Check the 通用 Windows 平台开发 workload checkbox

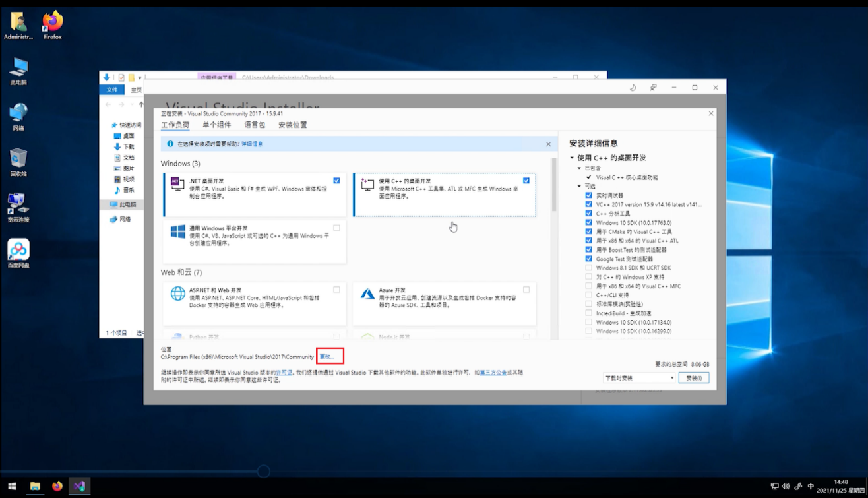[x=336, y=228]
